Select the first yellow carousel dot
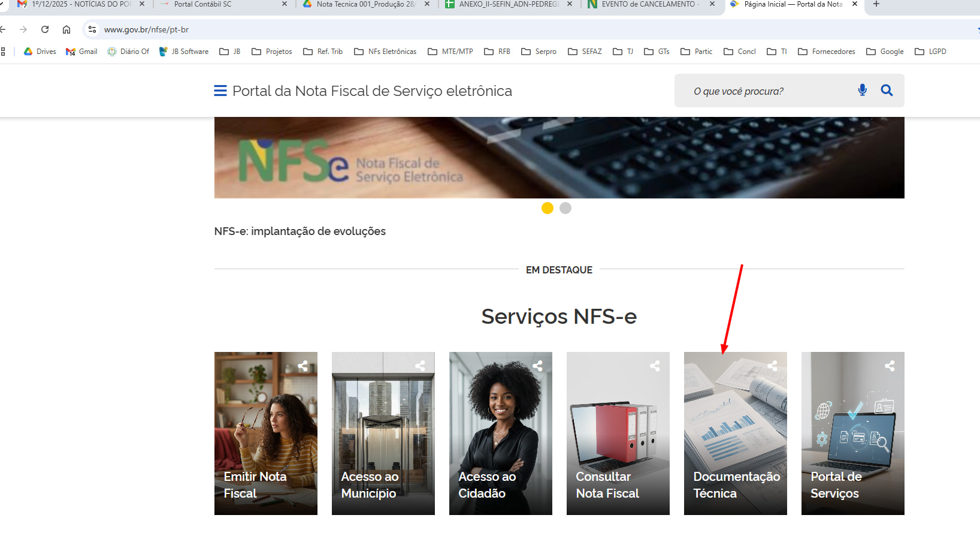 [547, 208]
